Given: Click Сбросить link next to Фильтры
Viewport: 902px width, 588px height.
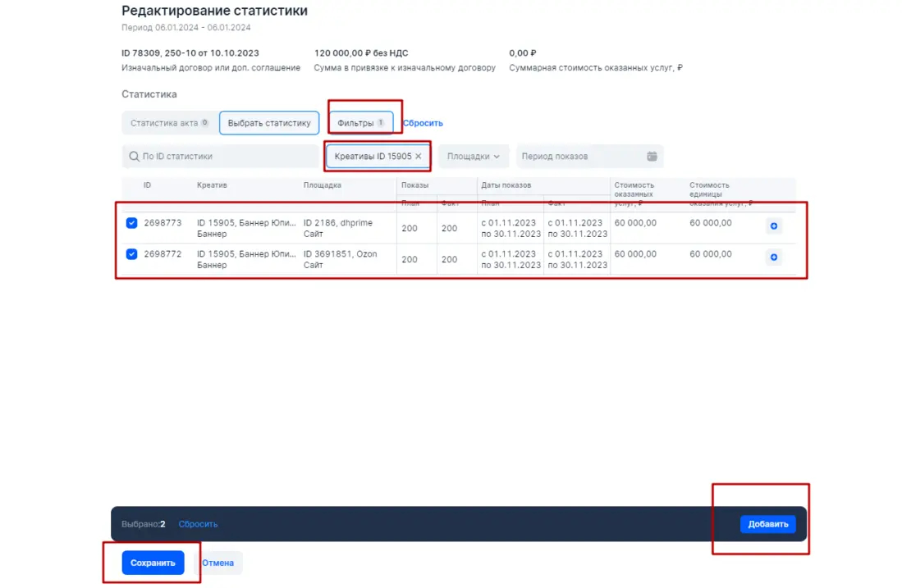Looking at the screenshot, I should pos(423,123).
